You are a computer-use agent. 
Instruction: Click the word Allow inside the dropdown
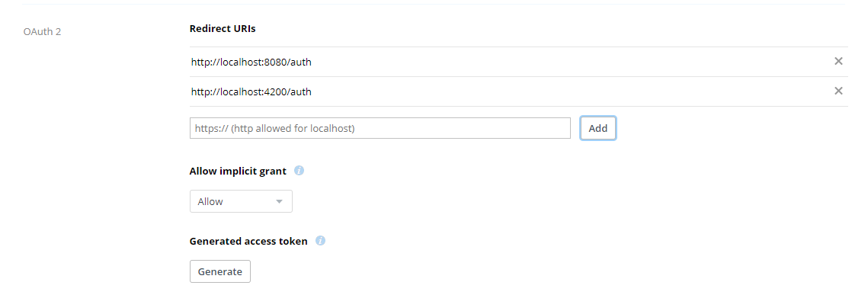click(210, 201)
